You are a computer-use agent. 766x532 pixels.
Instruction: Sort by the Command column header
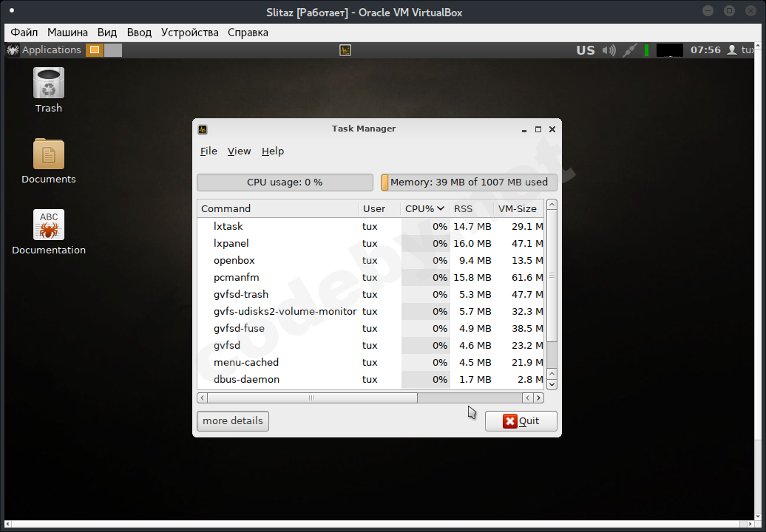[277, 208]
